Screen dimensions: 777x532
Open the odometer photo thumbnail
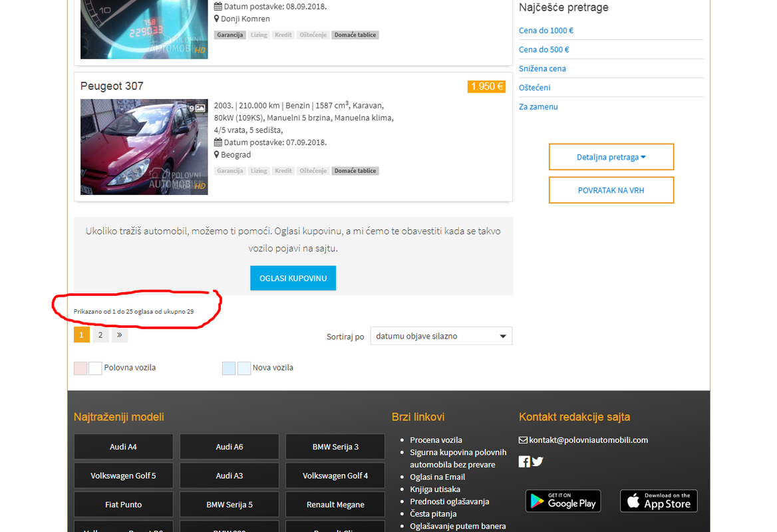point(144,29)
